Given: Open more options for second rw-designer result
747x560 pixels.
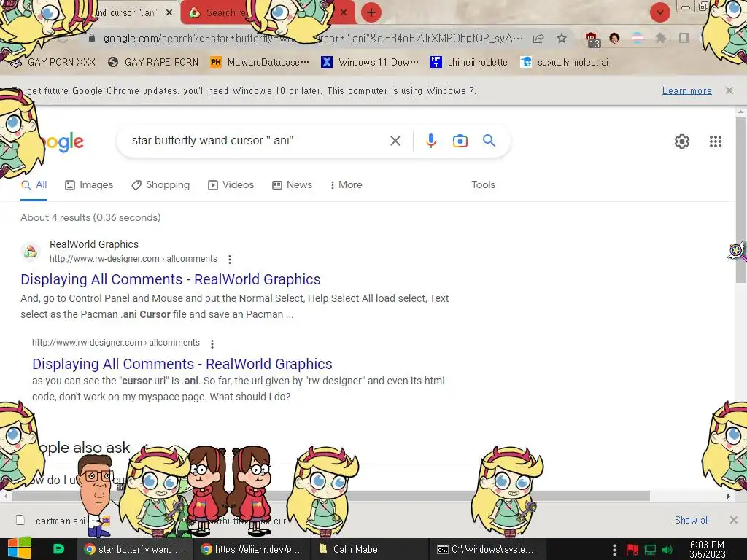Looking at the screenshot, I should [x=212, y=343].
